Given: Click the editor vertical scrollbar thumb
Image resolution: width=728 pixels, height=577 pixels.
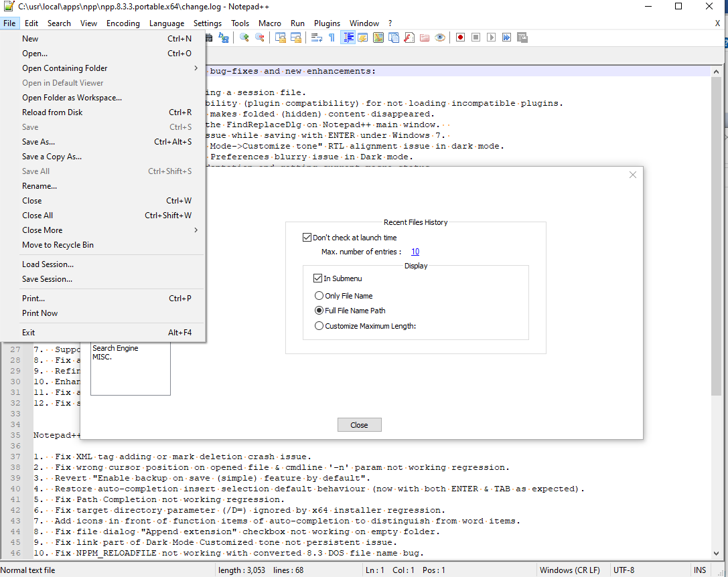Looking at the screenshot, I should tap(716, 237).
